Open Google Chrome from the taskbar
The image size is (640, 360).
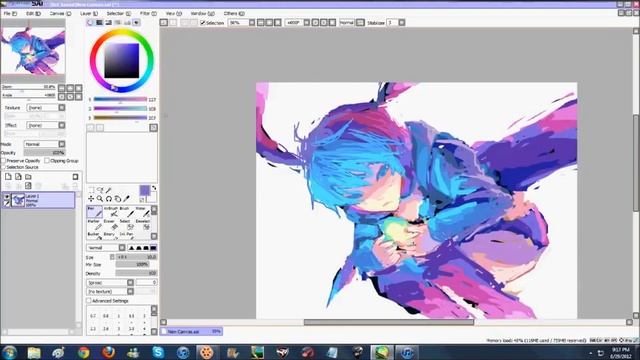tap(84, 352)
